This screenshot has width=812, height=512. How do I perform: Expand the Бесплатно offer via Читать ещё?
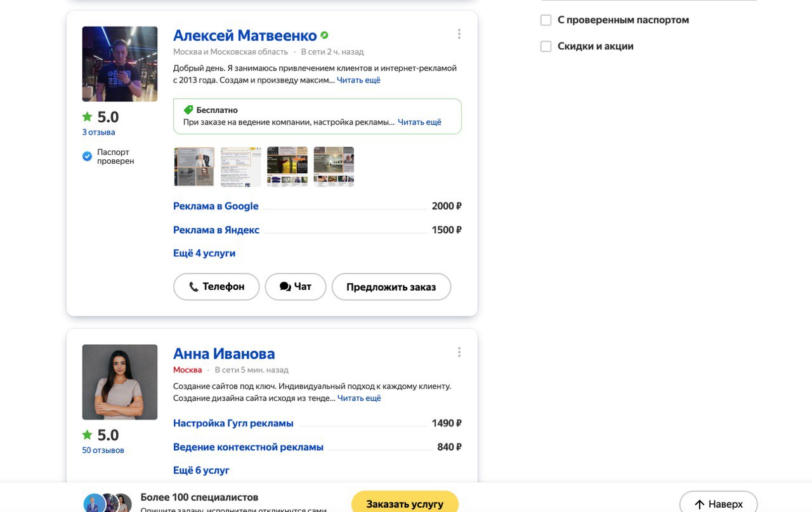click(419, 122)
